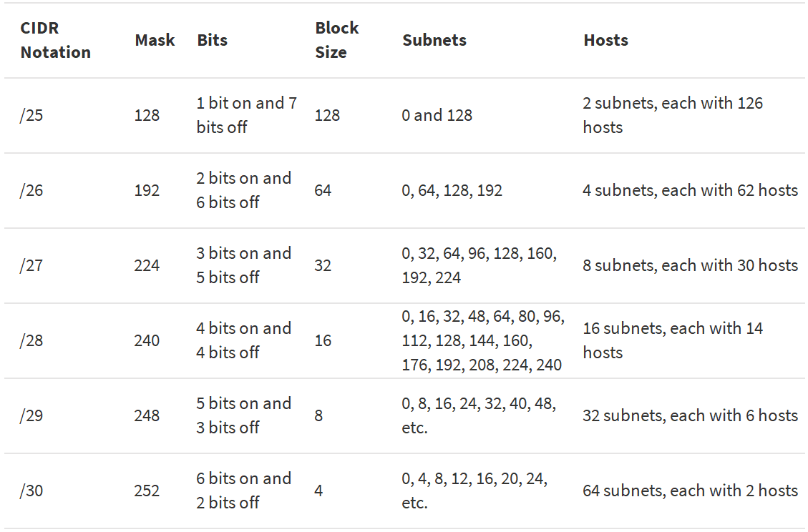808x532 pixels.
Task: Select "16 subnets, each with 14 hosts" cell
Action: [x=673, y=340]
